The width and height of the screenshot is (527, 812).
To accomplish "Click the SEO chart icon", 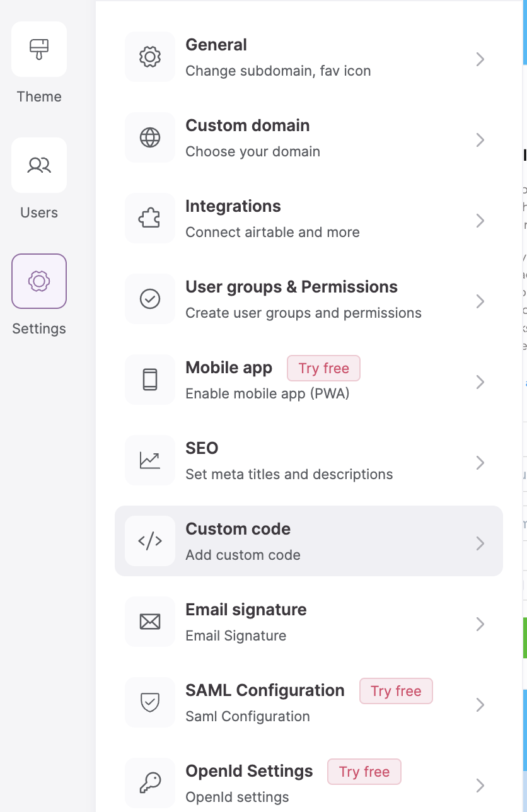I will 150,460.
